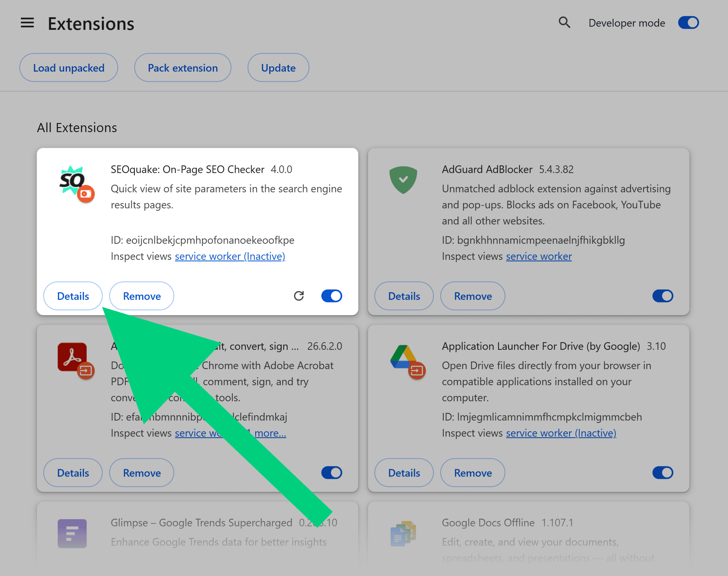
Task: Click 'Glimpse – Google Trends Supercharged' title
Action: [x=202, y=522]
